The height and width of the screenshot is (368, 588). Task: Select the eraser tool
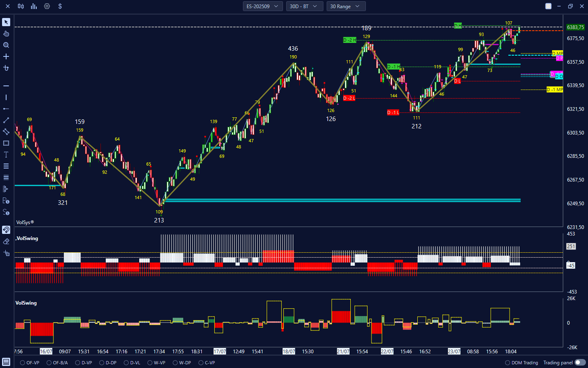tap(6, 241)
